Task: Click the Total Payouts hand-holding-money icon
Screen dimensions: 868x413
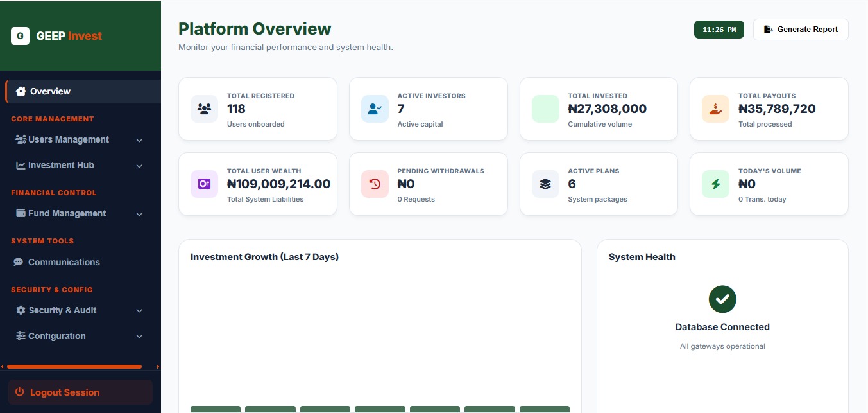Action: tap(715, 109)
